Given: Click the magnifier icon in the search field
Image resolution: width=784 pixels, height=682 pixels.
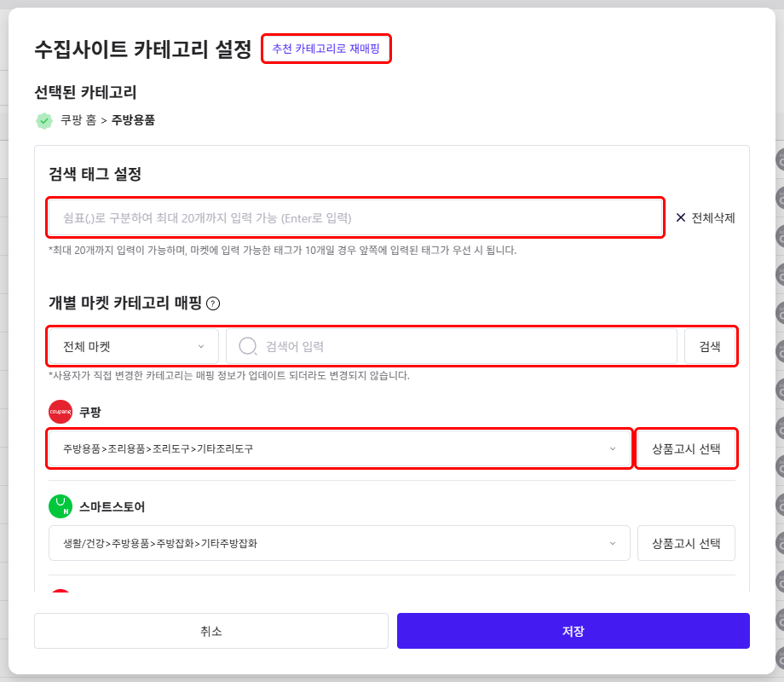Looking at the screenshot, I should point(247,346).
